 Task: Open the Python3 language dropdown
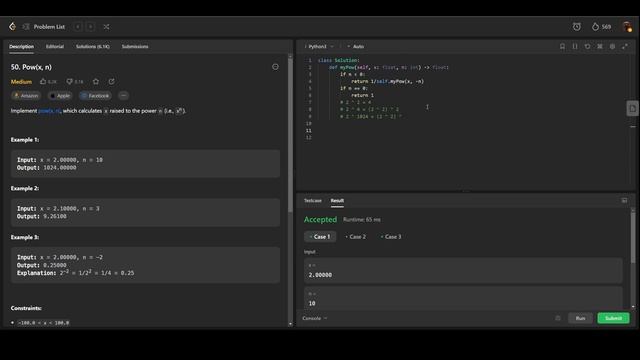click(319, 47)
